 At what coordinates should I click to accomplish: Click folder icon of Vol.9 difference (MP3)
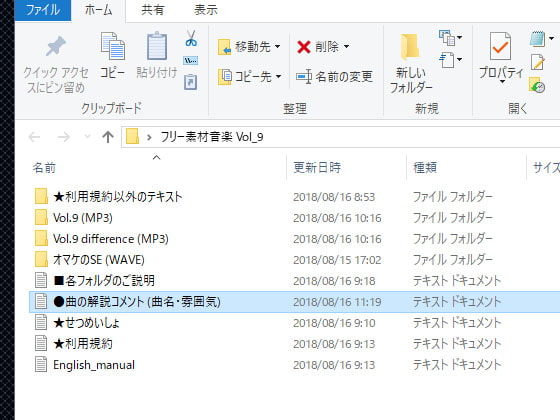tap(41, 238)
